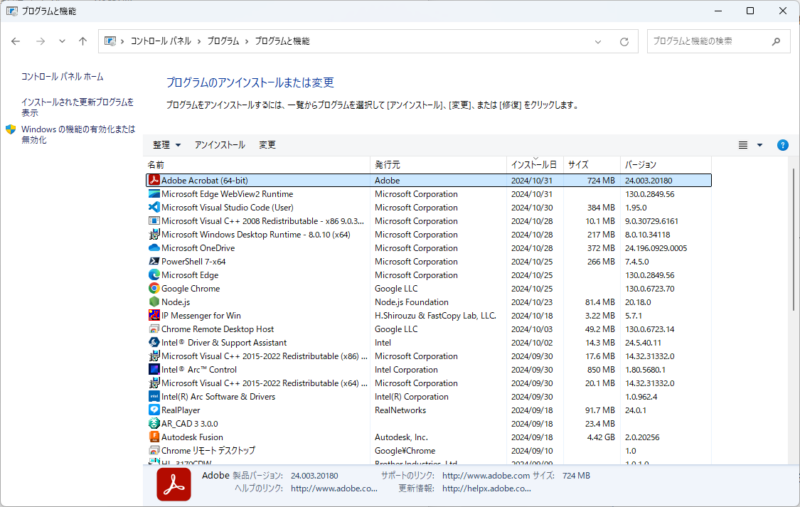
Task: Click the Node.js Foundation publisher cell
Action: click(x=411, y=302)
